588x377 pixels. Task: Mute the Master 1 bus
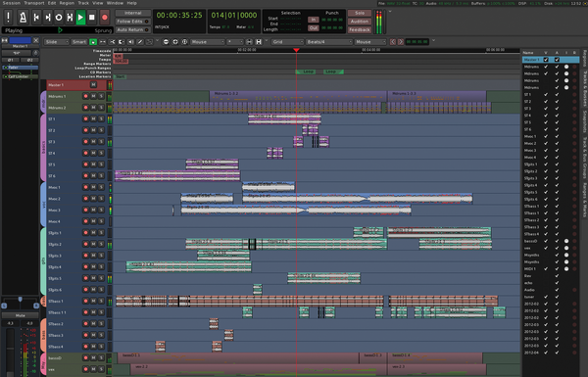tap(93, 85)
